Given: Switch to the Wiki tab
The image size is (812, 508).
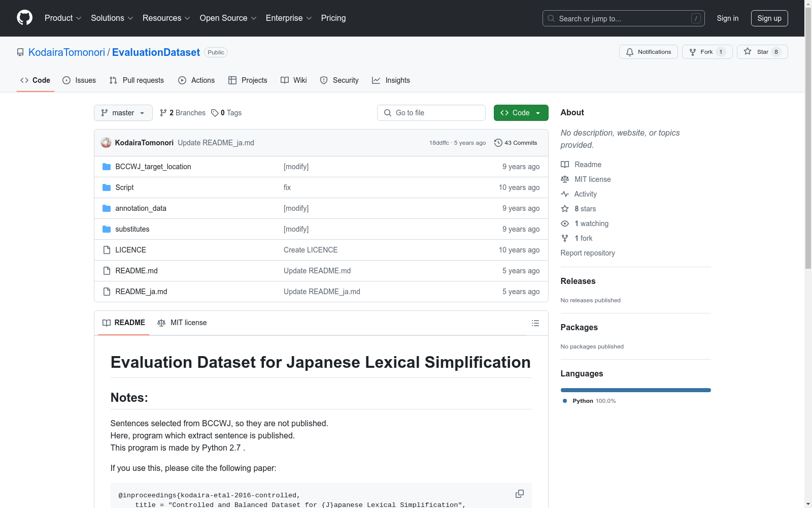Looking at the screenshot, I should pos(294,80).
